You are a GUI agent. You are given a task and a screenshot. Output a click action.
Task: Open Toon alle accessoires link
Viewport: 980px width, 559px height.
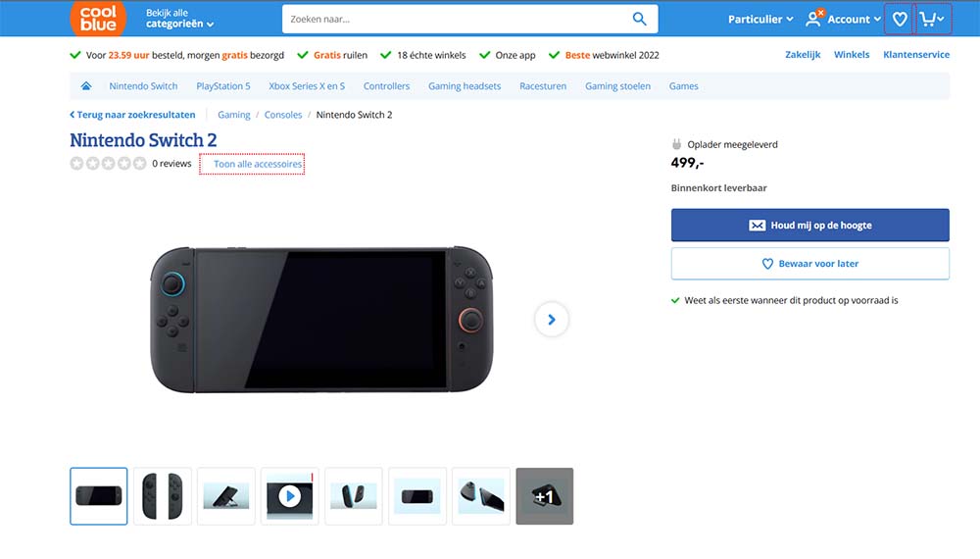258,164
